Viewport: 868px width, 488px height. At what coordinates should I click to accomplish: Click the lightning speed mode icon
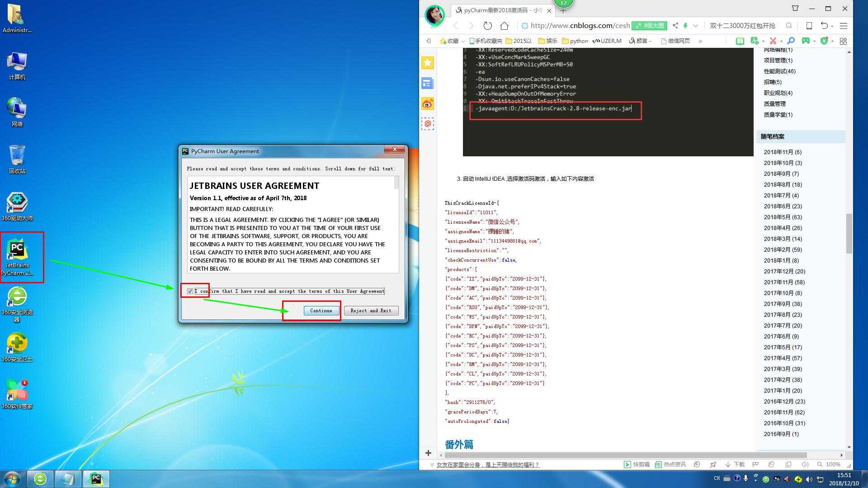pos(685,26)
